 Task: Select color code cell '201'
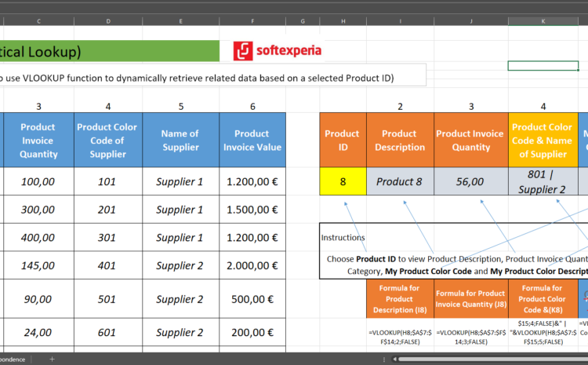(x=108, y=210)
